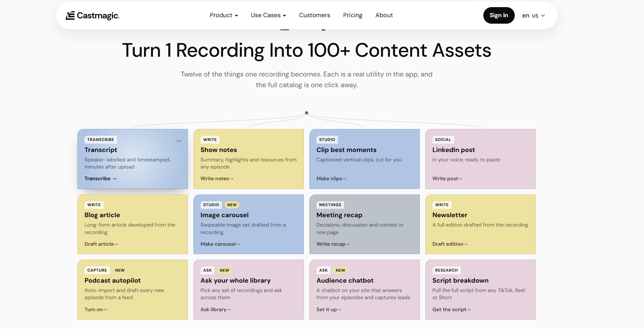Screen dimensions: 644x329
Task: Select the Audience chatbot card title
Action: click(345, 280)
